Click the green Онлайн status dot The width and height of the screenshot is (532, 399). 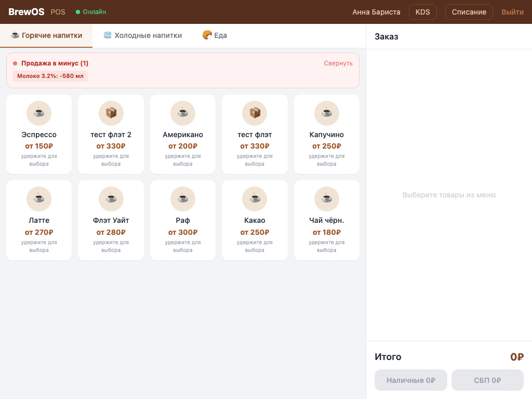pyautogui.click(x=78, y=12)
